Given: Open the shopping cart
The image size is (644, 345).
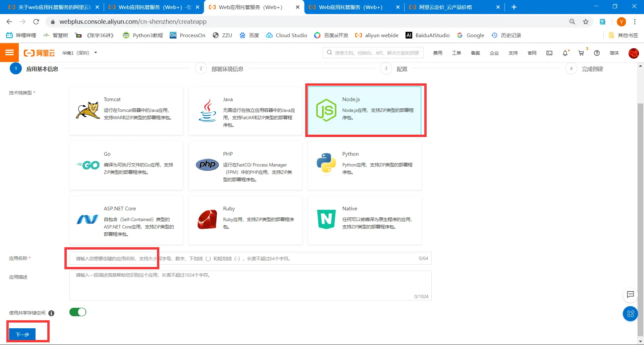Looking at the screenshot, I should [581, 53].
